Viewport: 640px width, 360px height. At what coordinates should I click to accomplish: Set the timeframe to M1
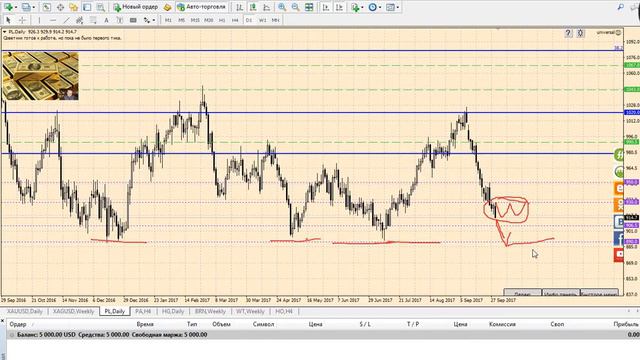click(x=168, y=20)
